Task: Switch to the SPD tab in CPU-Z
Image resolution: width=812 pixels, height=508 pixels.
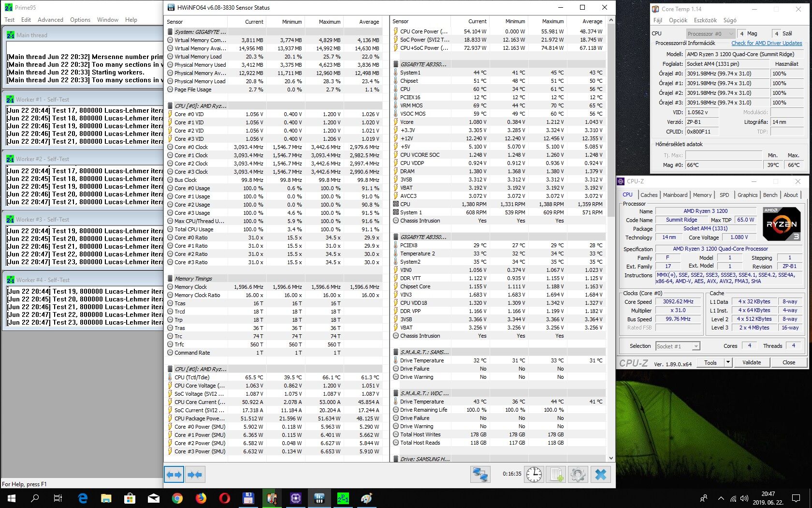Action: pyautogui.click(x=724, y=195)
